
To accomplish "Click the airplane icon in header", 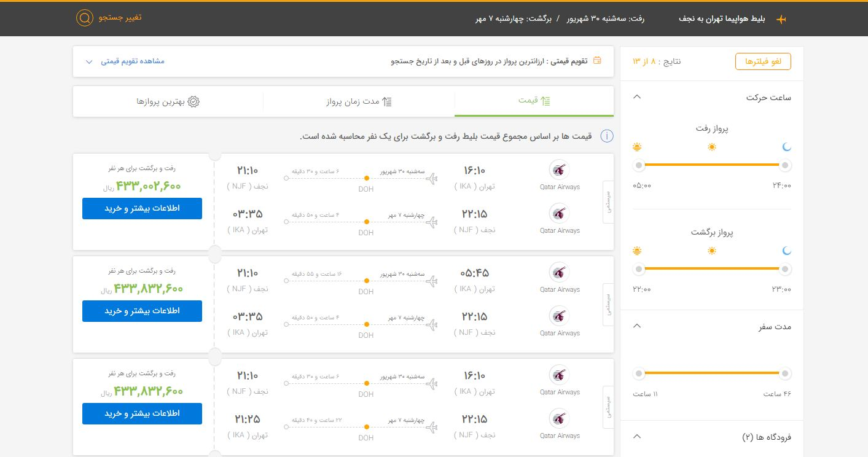I will tap(781, 19).
